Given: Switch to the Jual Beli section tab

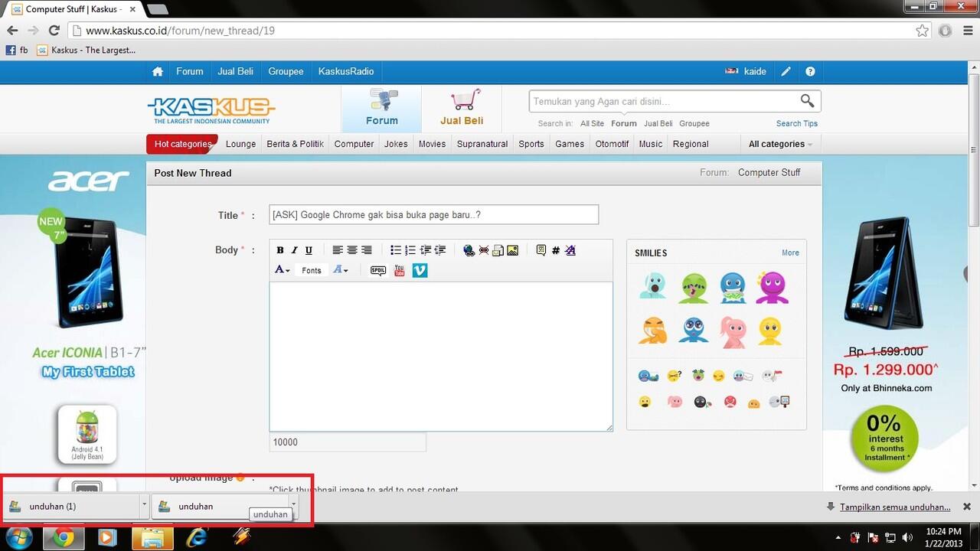Looking at the screenshot, I should tap(462, 109).
